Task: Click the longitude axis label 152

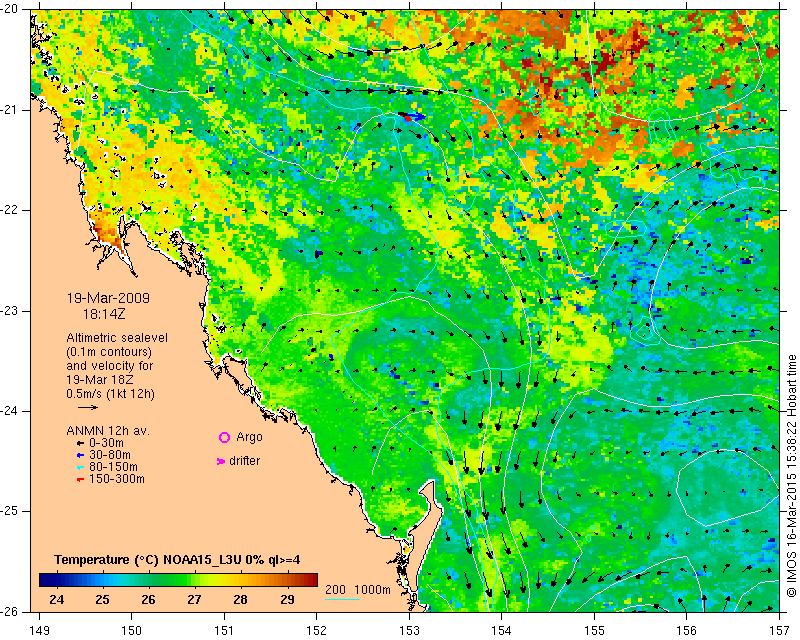Action: click(316, 631)
